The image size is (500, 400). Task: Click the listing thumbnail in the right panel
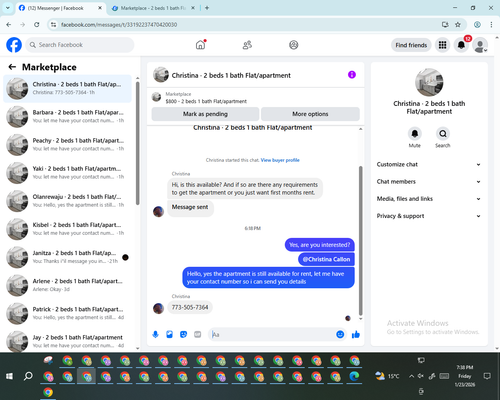[x=429, y=82]
